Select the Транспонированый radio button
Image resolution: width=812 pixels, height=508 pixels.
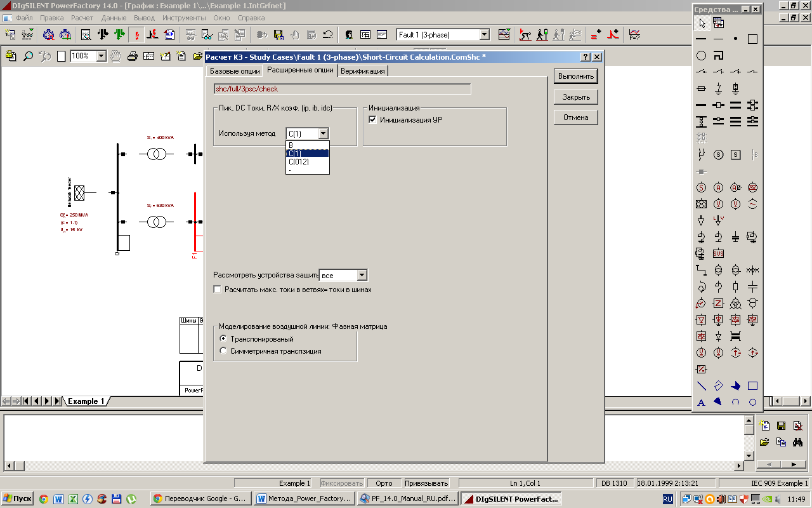click(223, 339)
